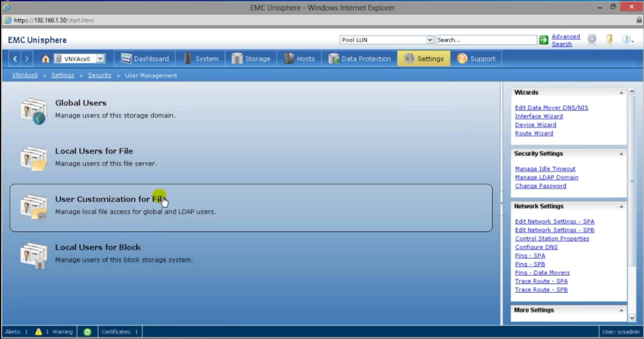
Task: Go to the home page icon
Action: (45, 59)
